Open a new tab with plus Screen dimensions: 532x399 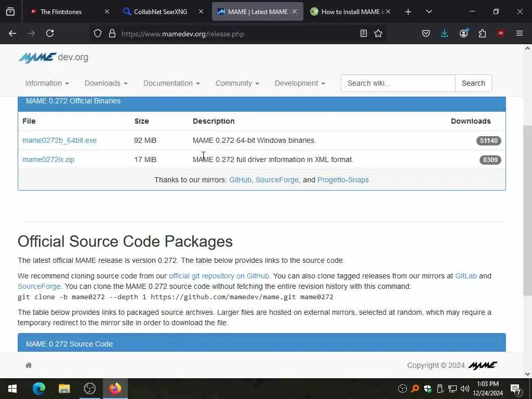pos(408,12)
